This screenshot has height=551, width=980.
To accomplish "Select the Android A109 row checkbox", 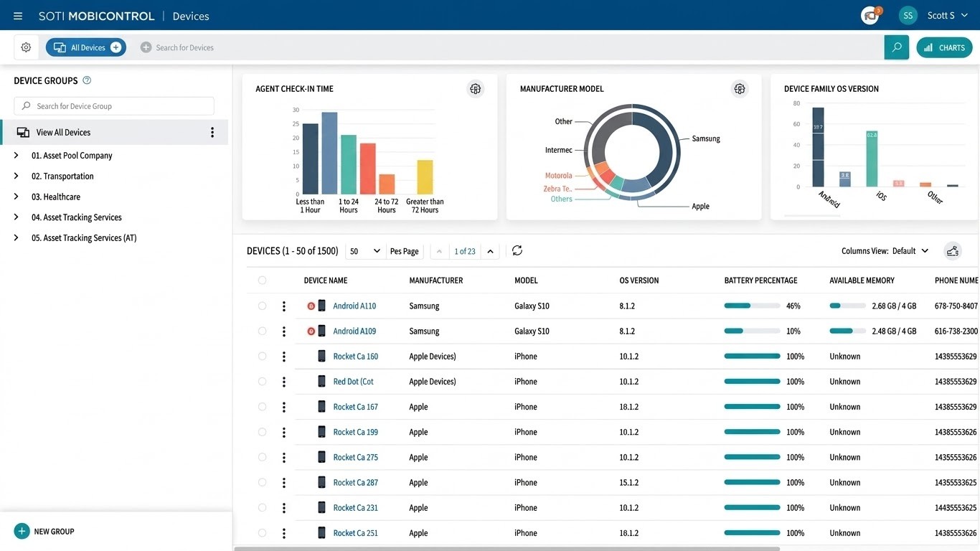I will [x=262, y=331].
